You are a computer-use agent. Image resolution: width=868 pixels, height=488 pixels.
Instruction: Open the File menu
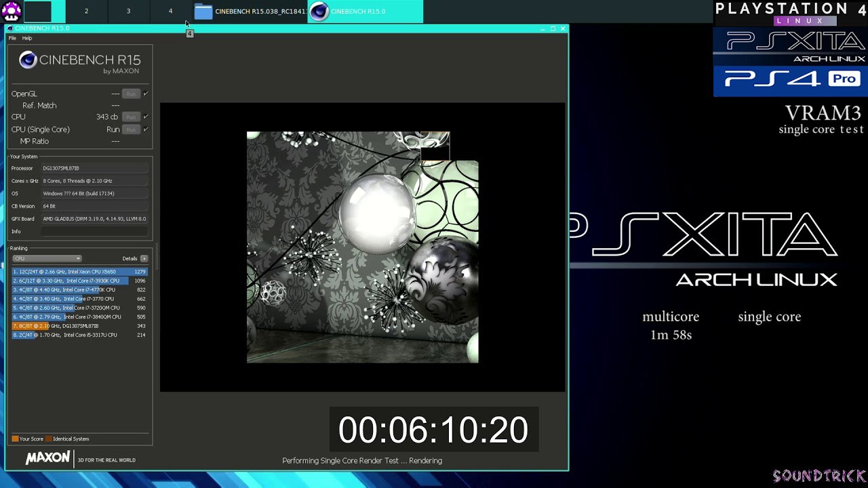point(12,39)
